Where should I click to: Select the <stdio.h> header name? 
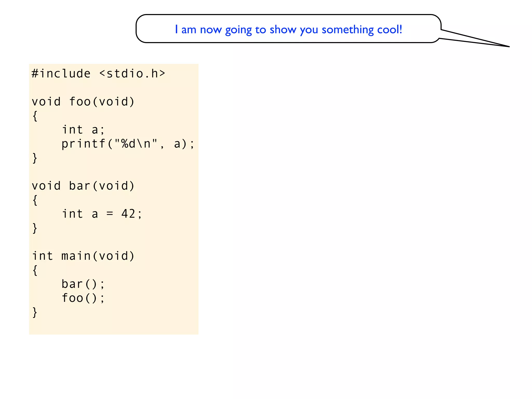tap(132, 74)
